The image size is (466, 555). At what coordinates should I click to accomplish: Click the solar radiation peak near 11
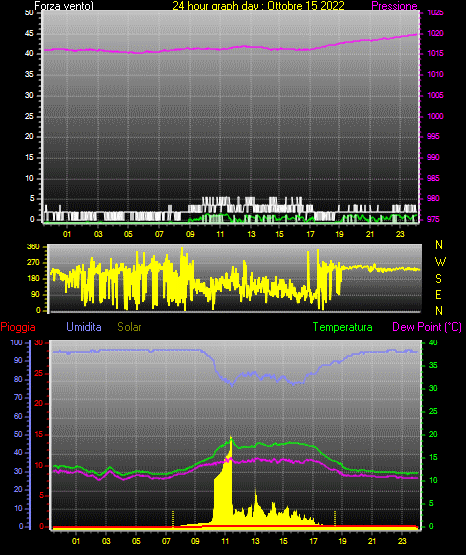pyautogui.click(x=231, y=438)
